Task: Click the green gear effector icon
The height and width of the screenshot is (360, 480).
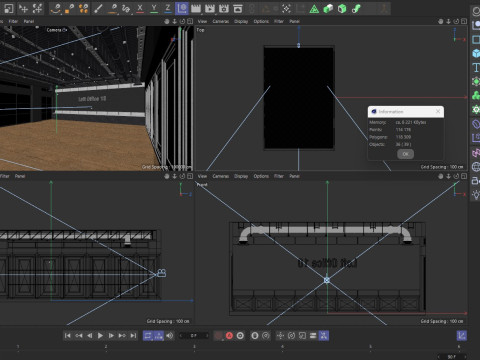Action: [x=476, y=110]
